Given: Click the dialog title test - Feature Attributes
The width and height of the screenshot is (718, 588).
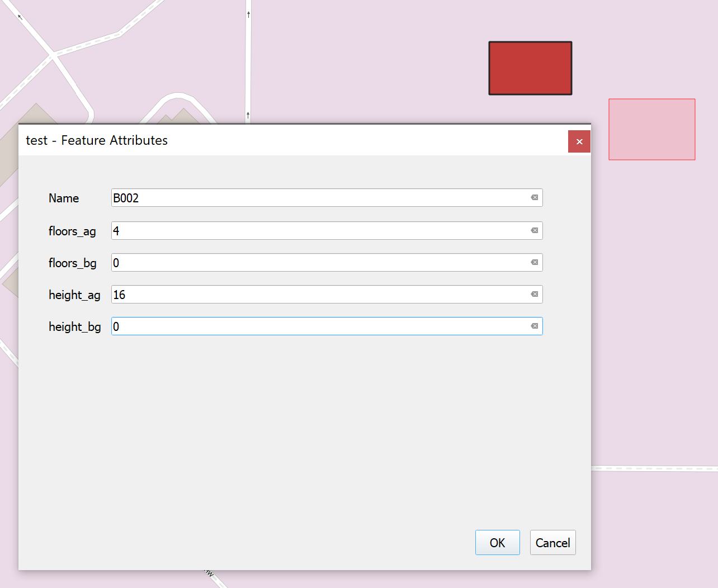Looking at the screenshot, I should coord(96,140).
